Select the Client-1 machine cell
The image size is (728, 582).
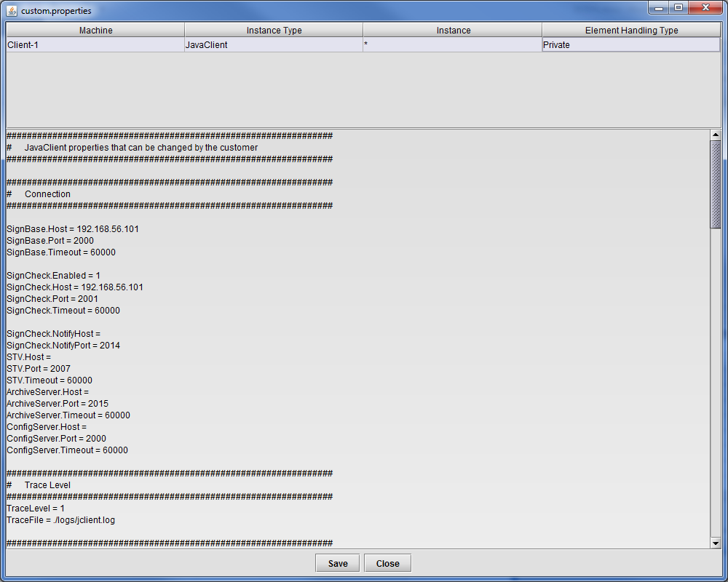coord(95,44)
